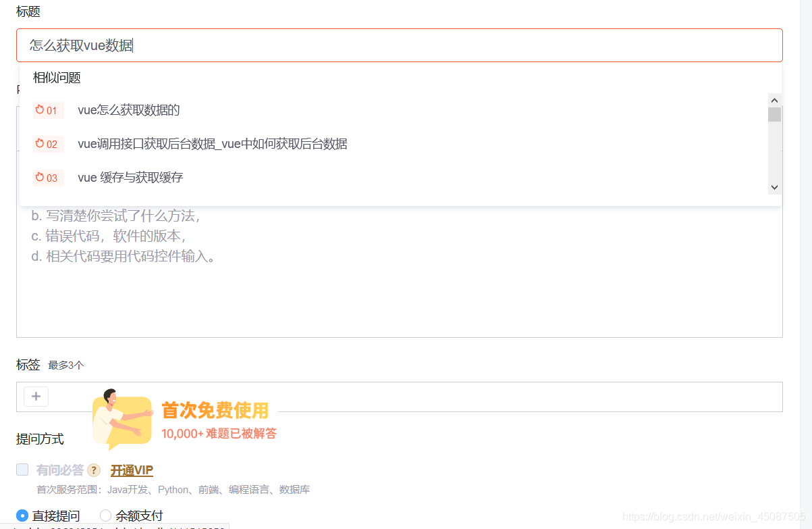Click the scrollbar up arrow in the suggestions list
812x529 pixels.
(774, 99)
